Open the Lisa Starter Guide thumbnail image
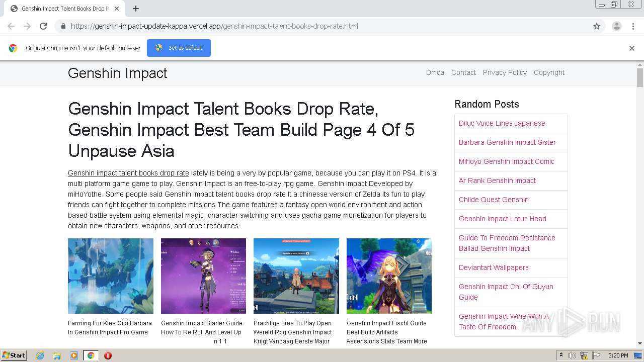Image resolution: width=644 pixels, height=362 pixels. click(x=203, y=276)
